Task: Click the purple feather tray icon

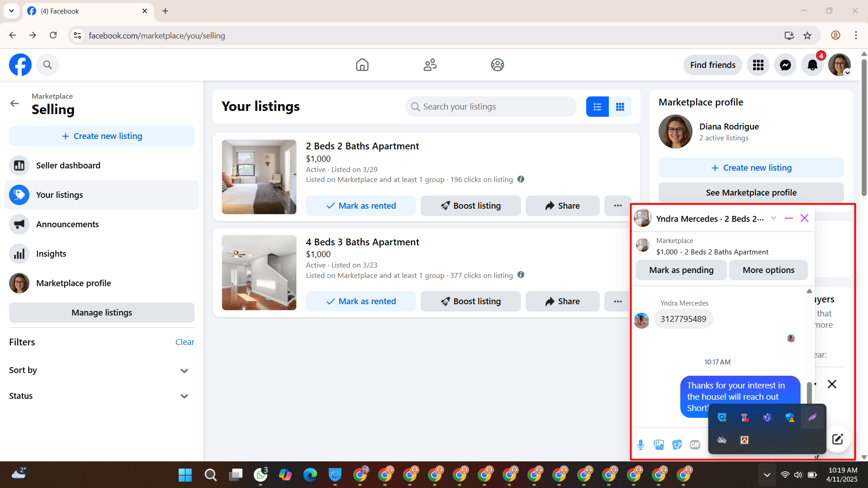Action: pyautogui.click(x=812, y=417)
